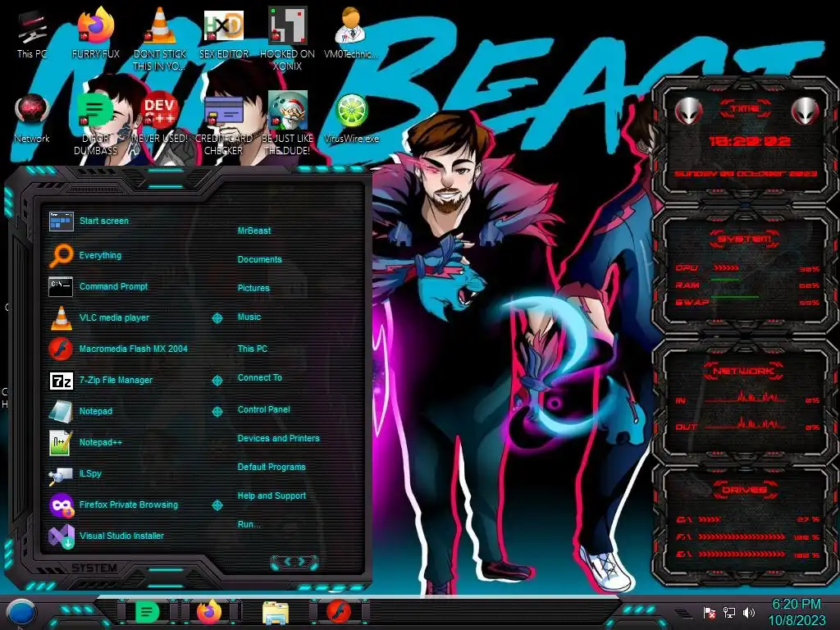Click the taskbar clock showing 6:20 PM
Viewport: 840px width, 630px height.
pos(797,612)
